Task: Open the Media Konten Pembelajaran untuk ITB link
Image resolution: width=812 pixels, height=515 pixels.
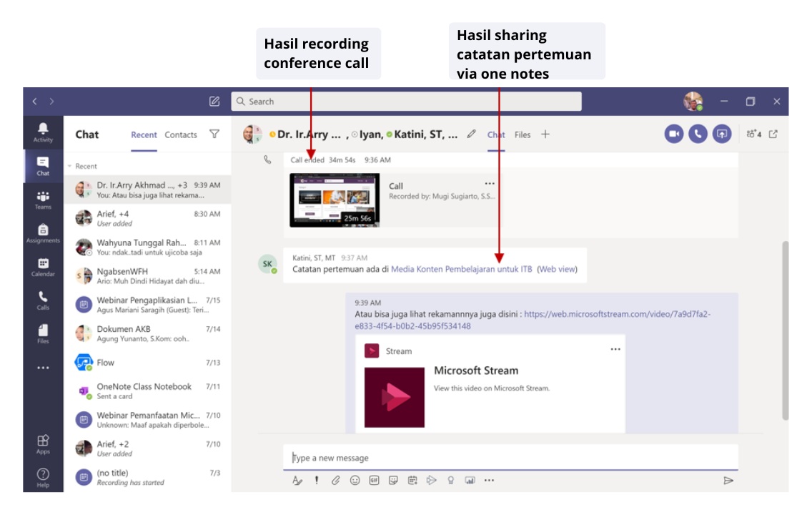Action: 461,270
